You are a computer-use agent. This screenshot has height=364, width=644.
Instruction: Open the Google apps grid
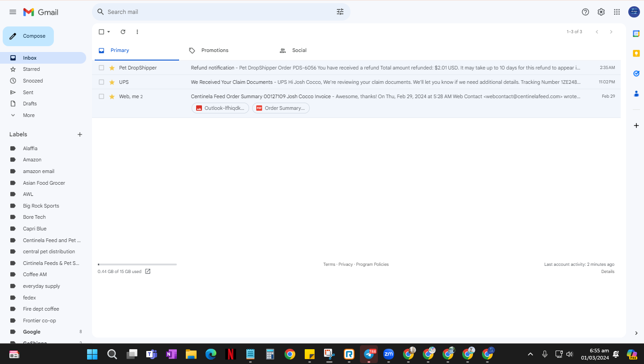click(x=617, y=12)
